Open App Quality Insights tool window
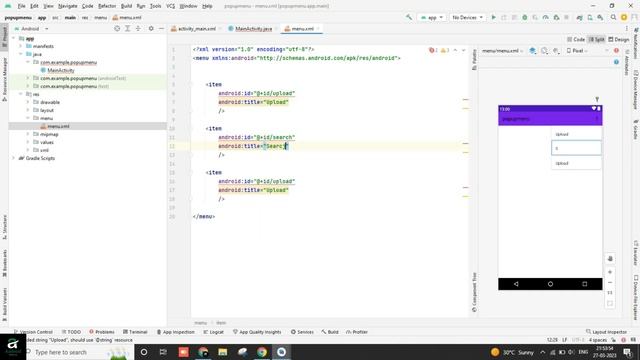640x360 pixels. [257, 332]
